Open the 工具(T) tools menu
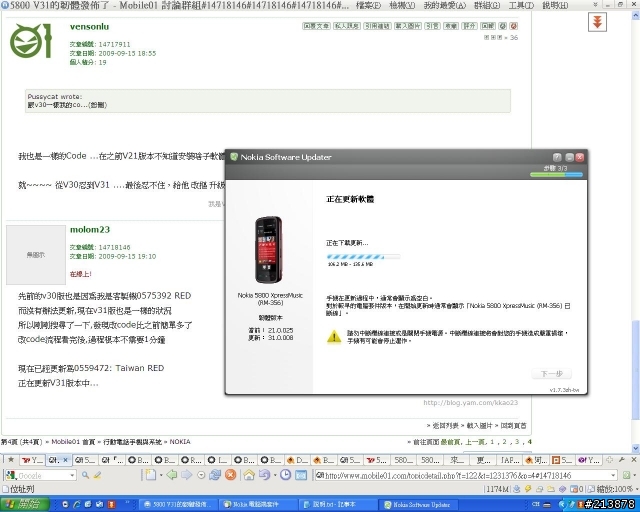Image resolution: width=640 pixels, height=512 pixels. (x=521, y=6)
